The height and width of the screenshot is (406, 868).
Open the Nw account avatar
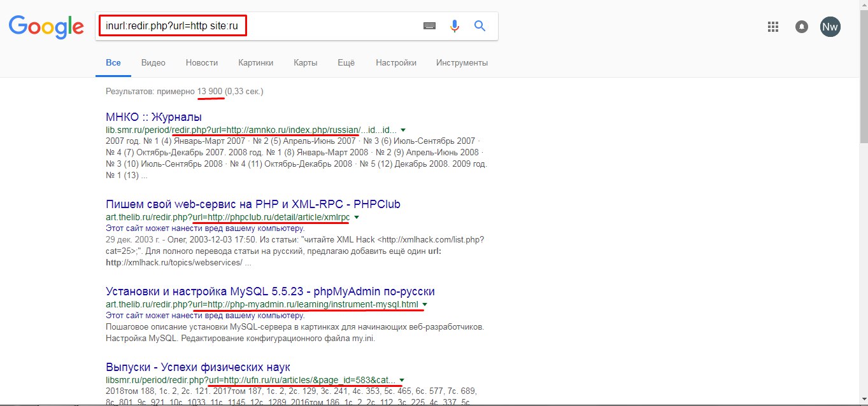coord(830,27)
